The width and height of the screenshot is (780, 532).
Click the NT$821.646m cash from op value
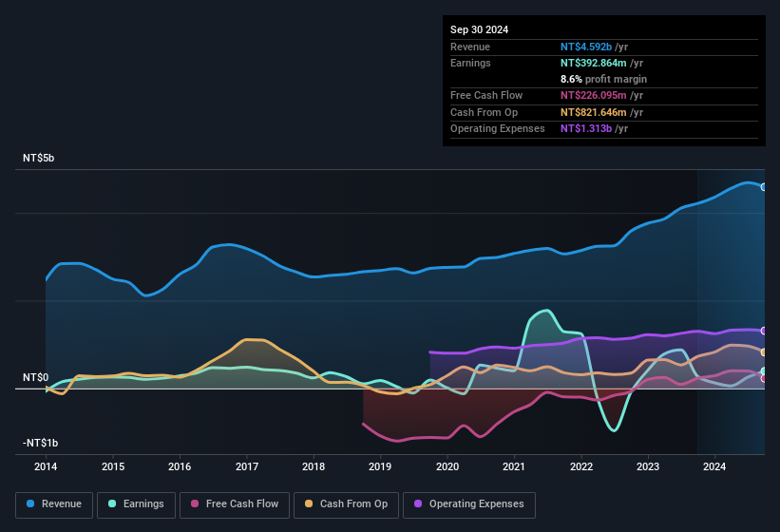click(594, 112)
